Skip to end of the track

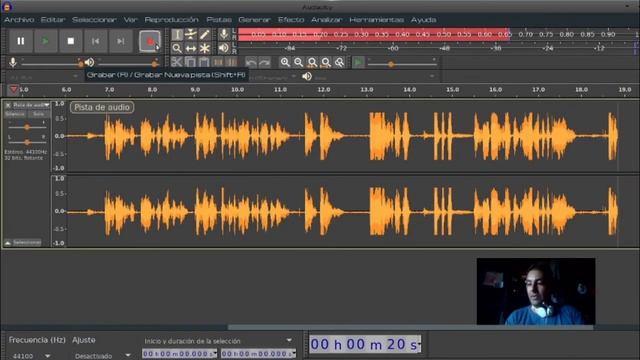(120, 41)
